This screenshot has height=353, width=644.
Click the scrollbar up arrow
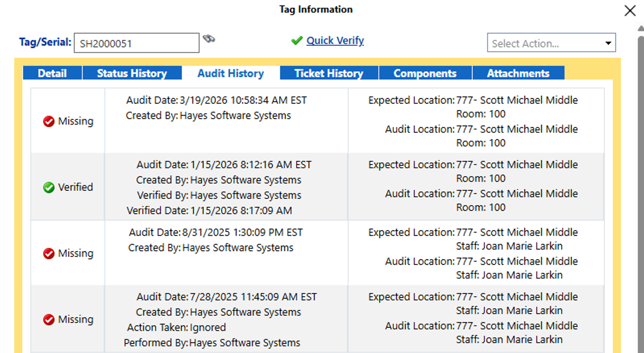[641, 28]
